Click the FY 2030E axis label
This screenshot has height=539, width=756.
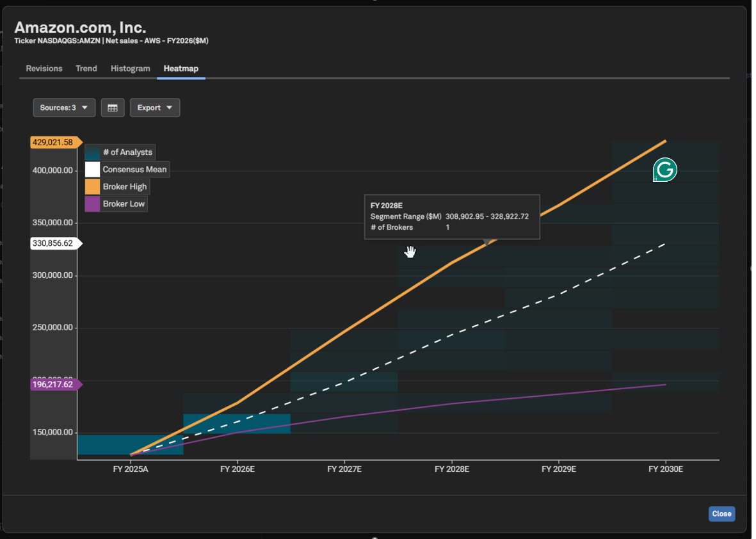pyautogui.click(x=666, y=469)
